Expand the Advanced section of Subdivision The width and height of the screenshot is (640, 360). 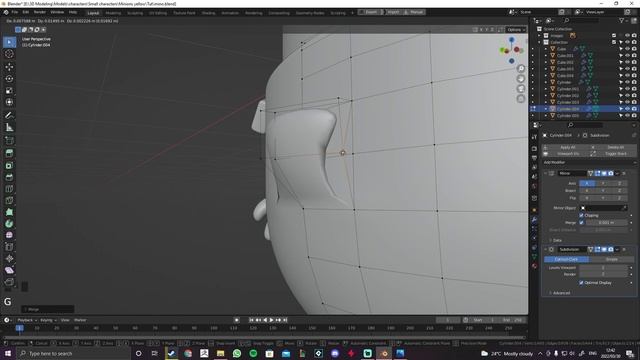(559, 293)
